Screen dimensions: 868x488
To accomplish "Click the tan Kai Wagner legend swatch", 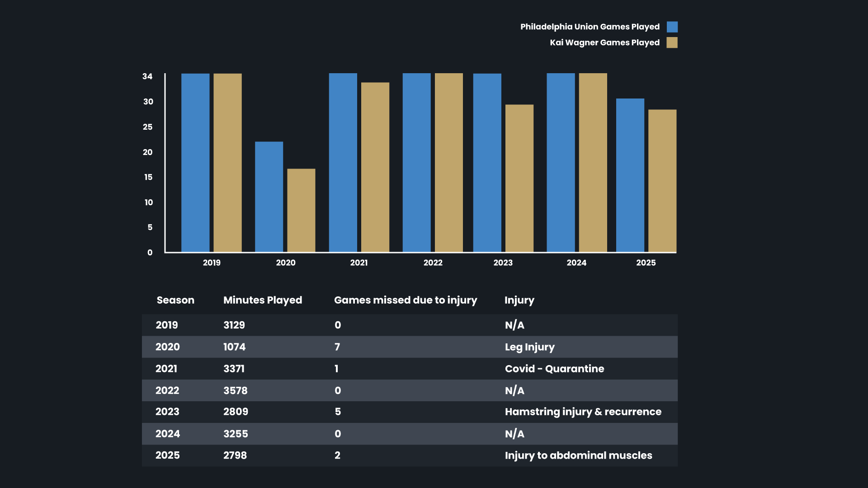I will (x=672, y=42).
